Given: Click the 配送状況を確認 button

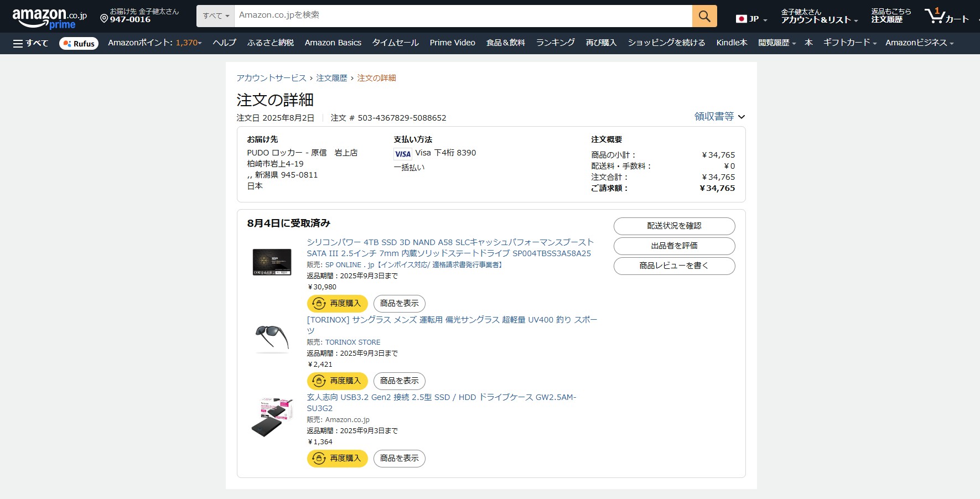Looking at the screenshot, I should [x=674, y=226].
